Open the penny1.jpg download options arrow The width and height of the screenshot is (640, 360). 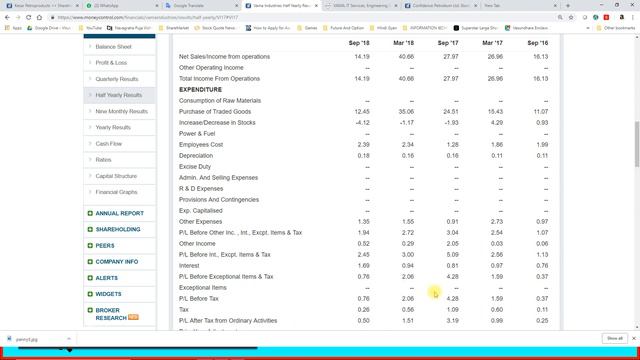point(69,339)
